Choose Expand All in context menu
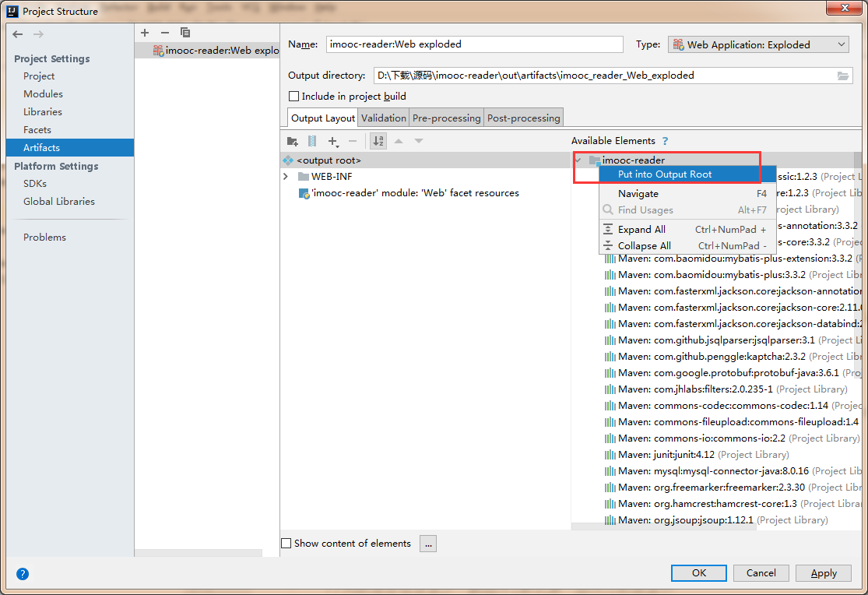The width and height of the screenshot is (868, 595). (687, 230)
